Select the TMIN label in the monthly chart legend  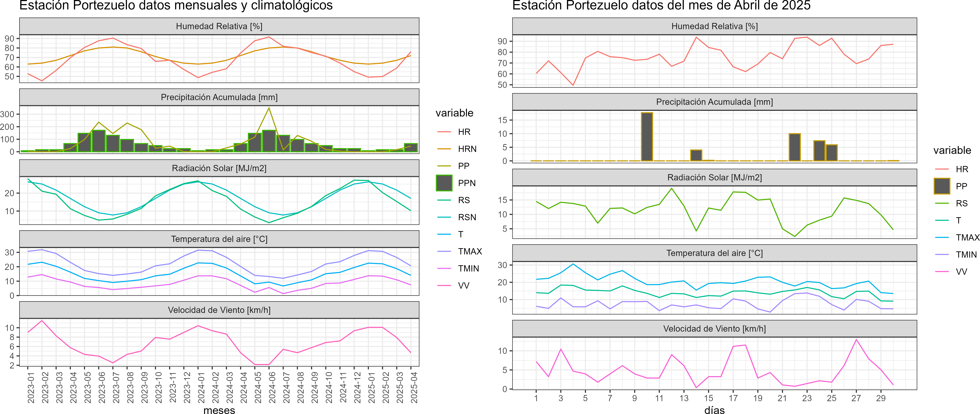[468, 269]
